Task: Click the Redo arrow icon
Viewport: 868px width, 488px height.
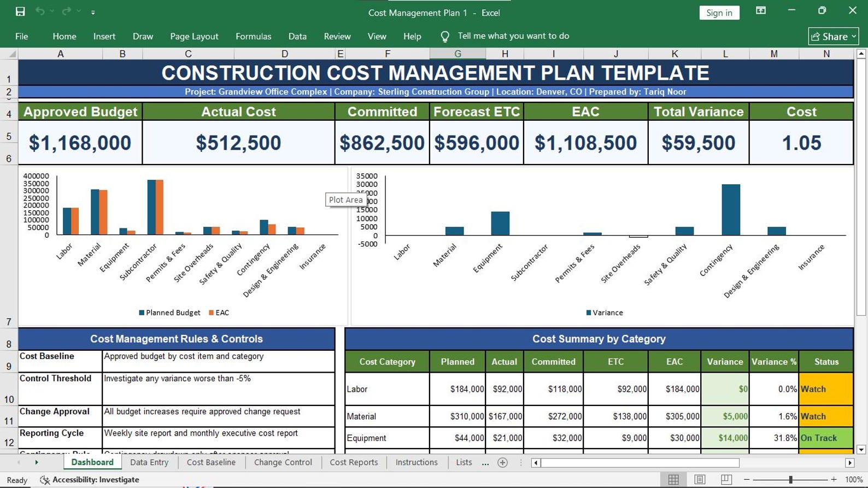Action: click(x=67, y=11)
